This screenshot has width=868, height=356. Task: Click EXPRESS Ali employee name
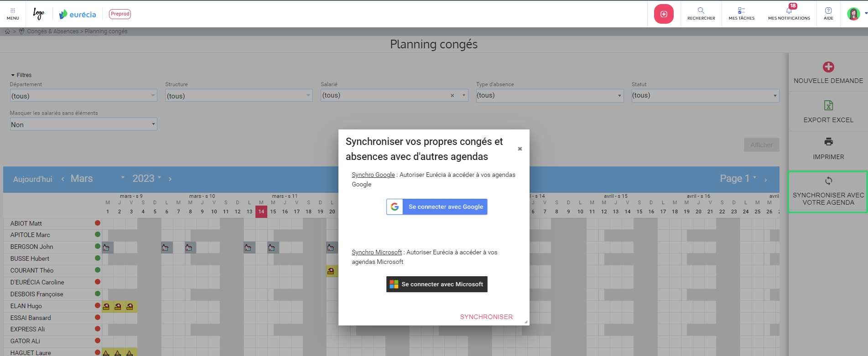[27, 329]
